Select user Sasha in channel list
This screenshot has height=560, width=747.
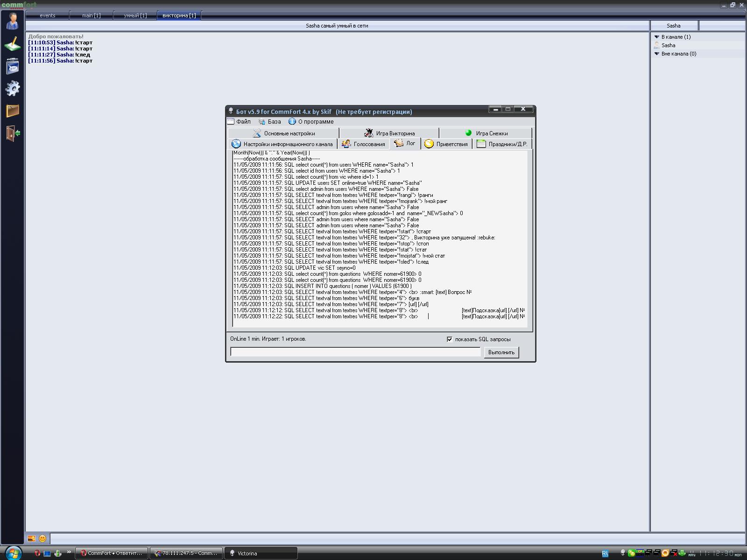[668, 45]
